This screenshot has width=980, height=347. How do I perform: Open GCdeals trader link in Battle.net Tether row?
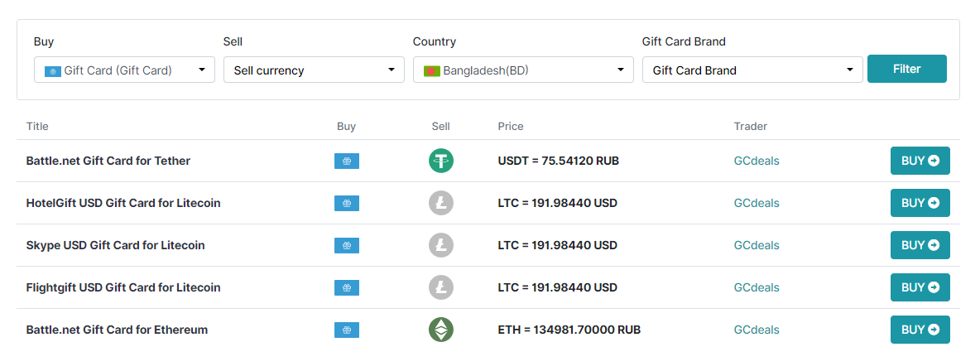click(x=757, y=161)
